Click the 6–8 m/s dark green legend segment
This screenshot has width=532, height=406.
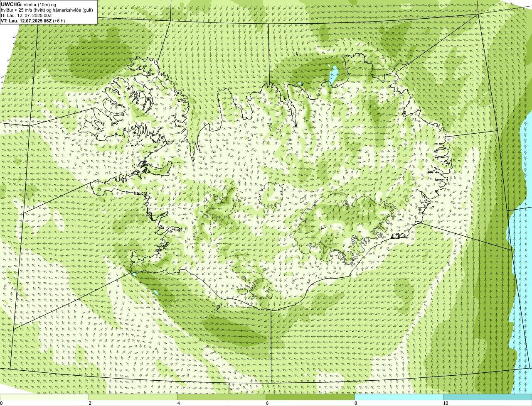coord(310,397)
